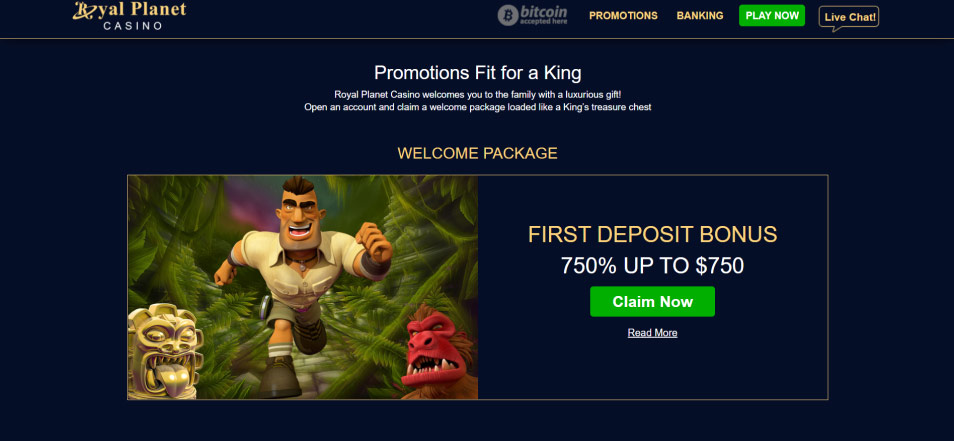
Task: Click the word CASINO under the logo
Action: pyautogui.click(x=133, y=26)
